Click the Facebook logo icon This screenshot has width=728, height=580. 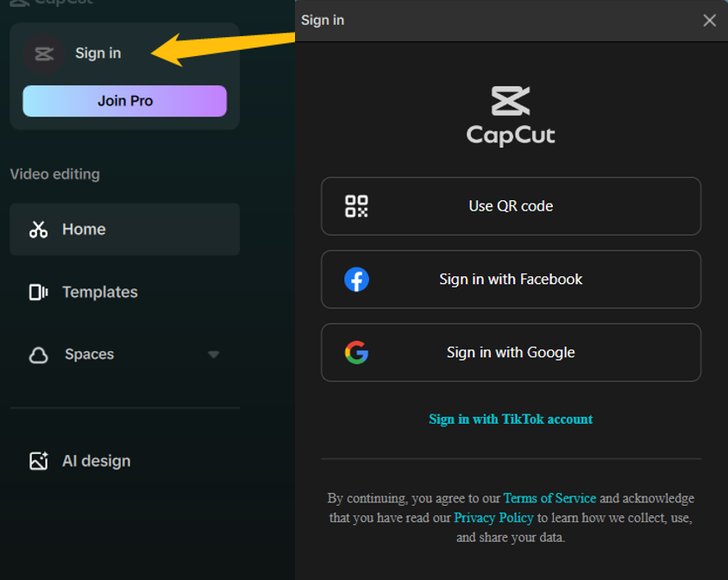pos(356,279)
